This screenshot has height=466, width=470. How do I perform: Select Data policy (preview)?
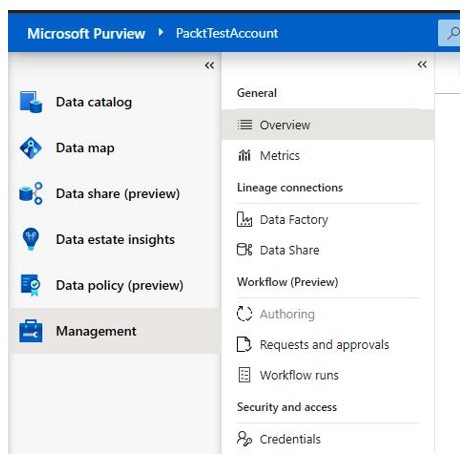coord(114,285)
